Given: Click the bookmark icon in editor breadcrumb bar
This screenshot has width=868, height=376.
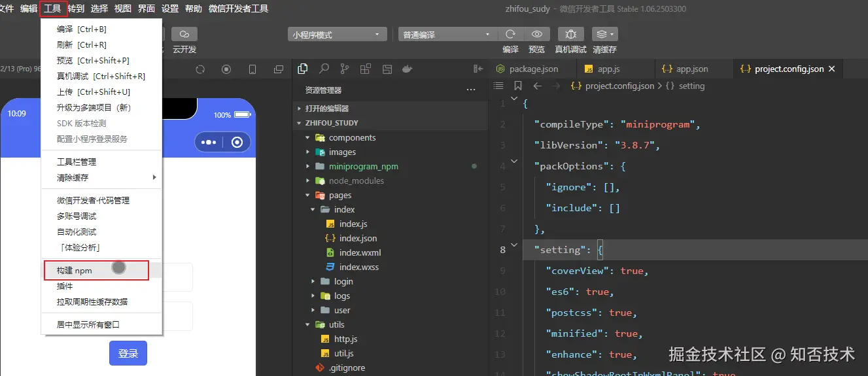Looking at the screenshot, I should pyautogui.click(x=518, y=86).
